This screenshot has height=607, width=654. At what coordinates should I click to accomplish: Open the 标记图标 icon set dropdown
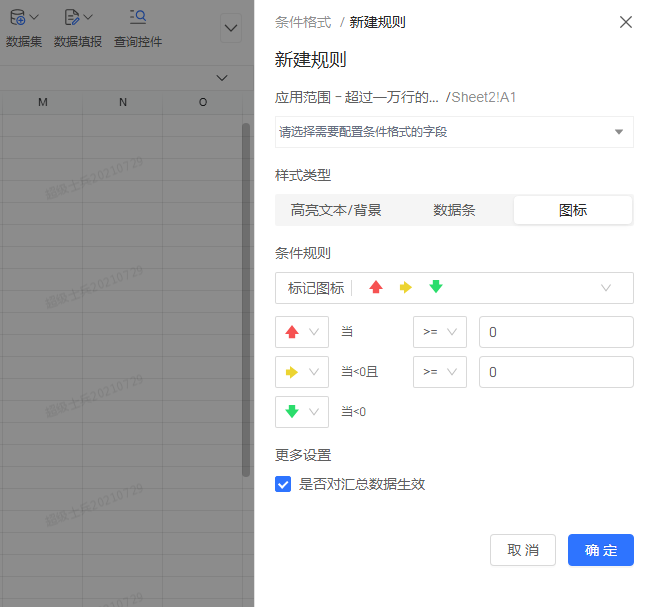pyautogui.click(x=454, y=288)
